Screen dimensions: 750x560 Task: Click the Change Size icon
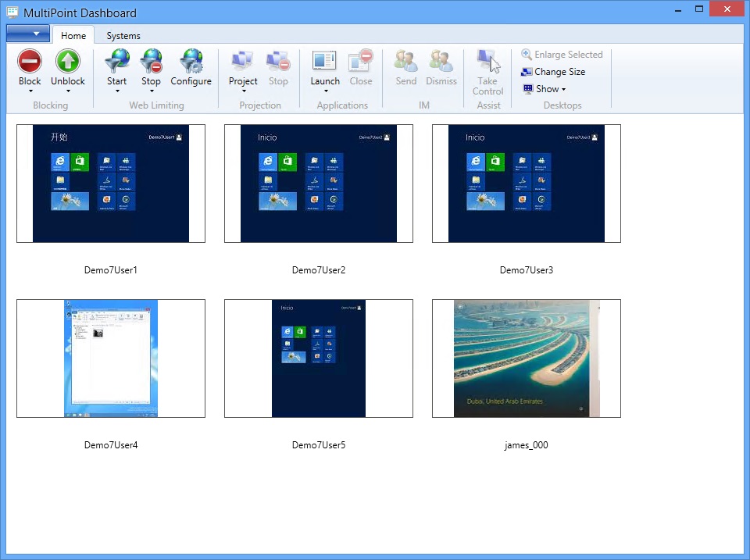coord(526,72)
